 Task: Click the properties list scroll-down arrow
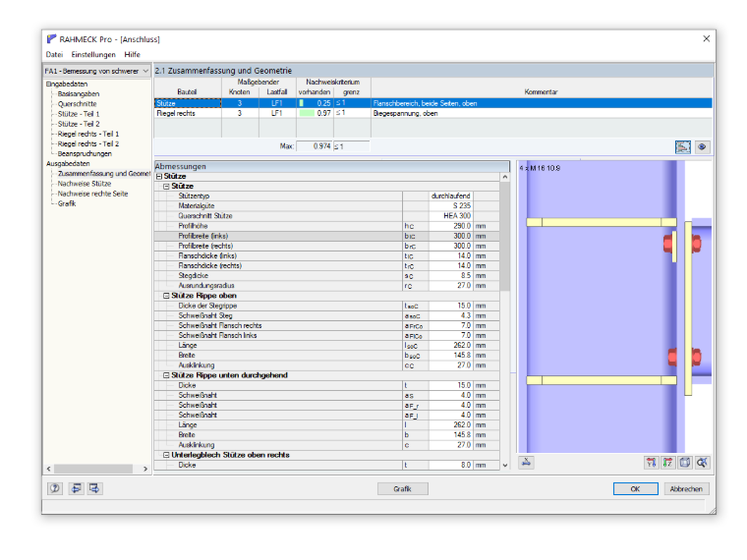click(x=505, y=466)
